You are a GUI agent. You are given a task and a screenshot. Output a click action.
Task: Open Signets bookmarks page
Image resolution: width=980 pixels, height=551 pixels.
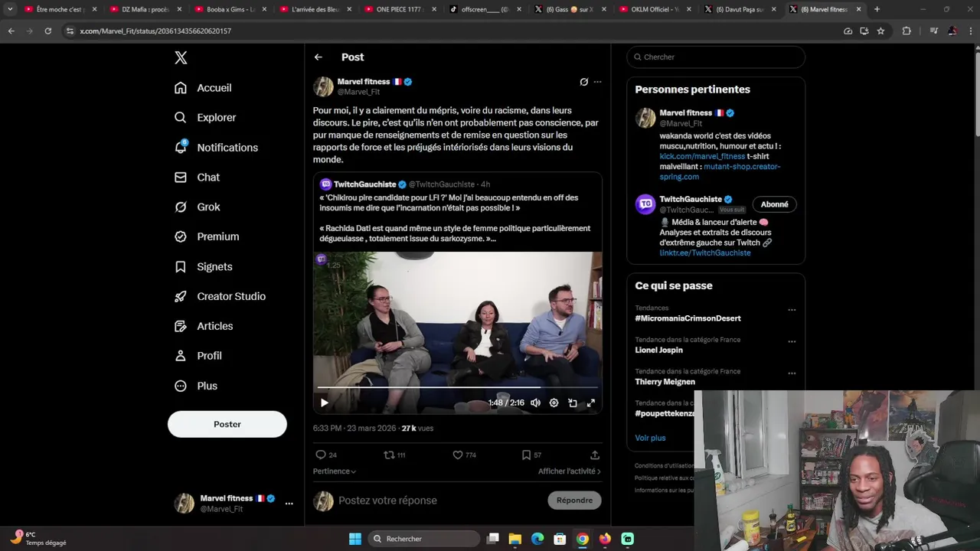[x=204, y=267]
